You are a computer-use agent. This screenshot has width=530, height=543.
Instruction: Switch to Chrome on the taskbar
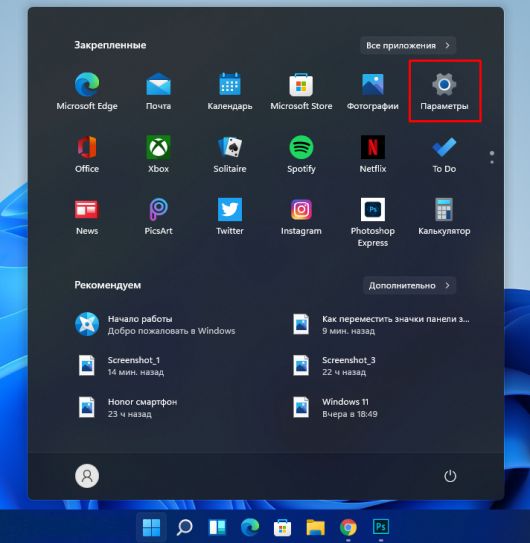[x=348, y=527]
